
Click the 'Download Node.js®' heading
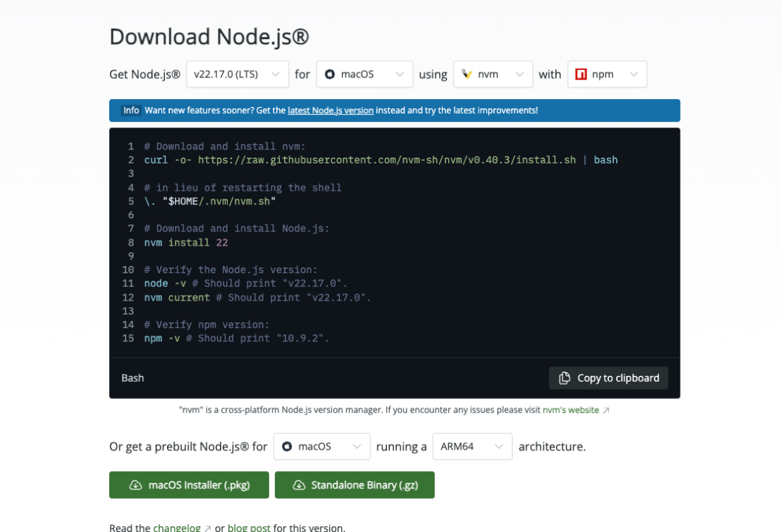tap(209, 37)
